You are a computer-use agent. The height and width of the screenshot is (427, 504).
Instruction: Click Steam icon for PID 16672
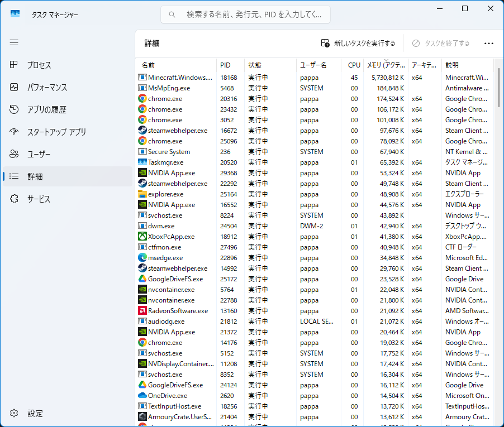(x=142, y=131)
